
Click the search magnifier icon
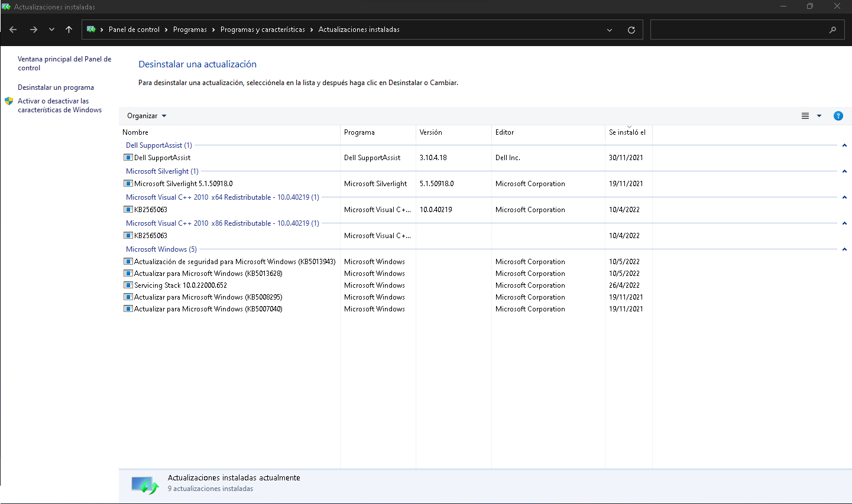(833, 30)
